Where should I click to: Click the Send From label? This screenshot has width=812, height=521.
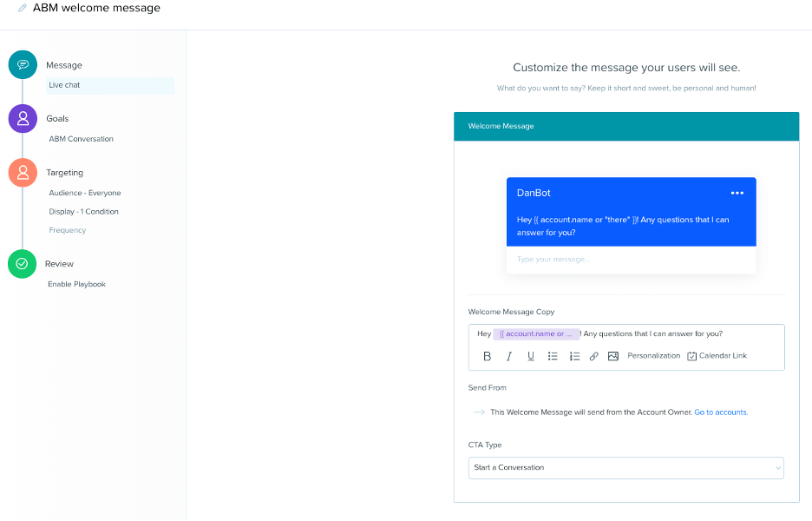pos(488,388)
